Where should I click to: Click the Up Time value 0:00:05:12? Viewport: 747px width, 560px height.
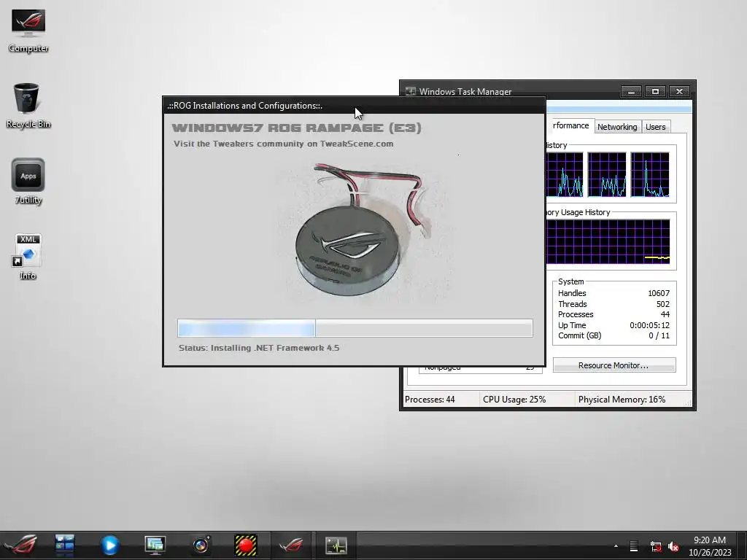click(x=649, y=325)
